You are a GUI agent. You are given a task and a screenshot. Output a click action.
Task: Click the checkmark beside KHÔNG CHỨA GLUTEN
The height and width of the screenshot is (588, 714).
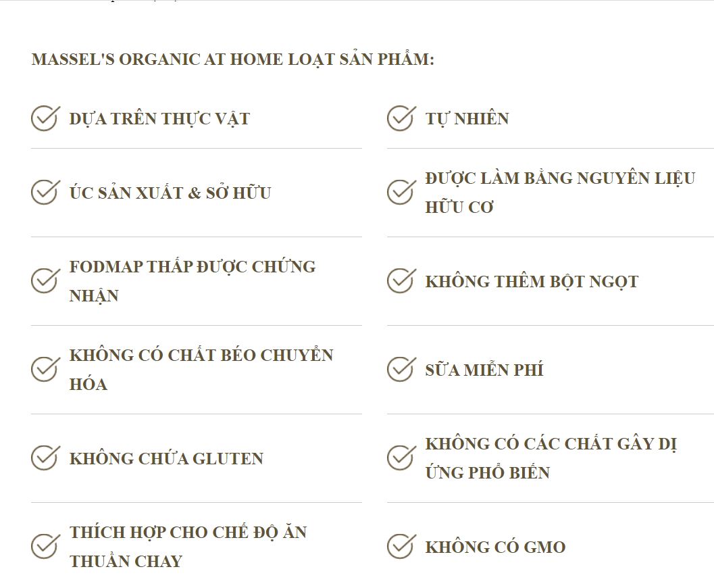[45, 458]
